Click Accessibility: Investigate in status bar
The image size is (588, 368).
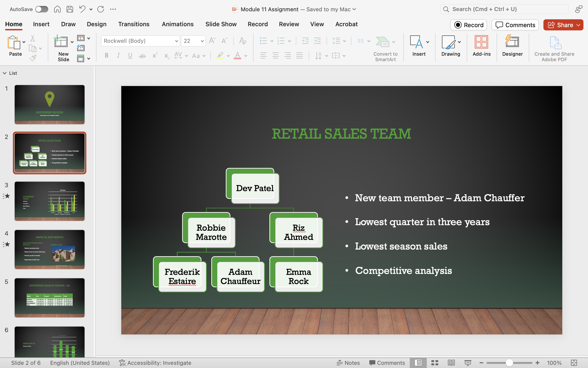pos(155,363)
